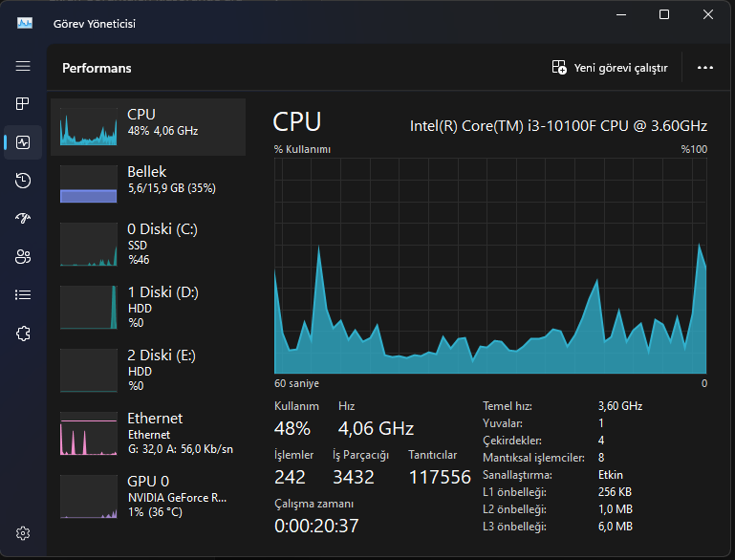Open Task Manager settings gear
The height and width of the screenshot is (560, 735).
pos(23,533)
